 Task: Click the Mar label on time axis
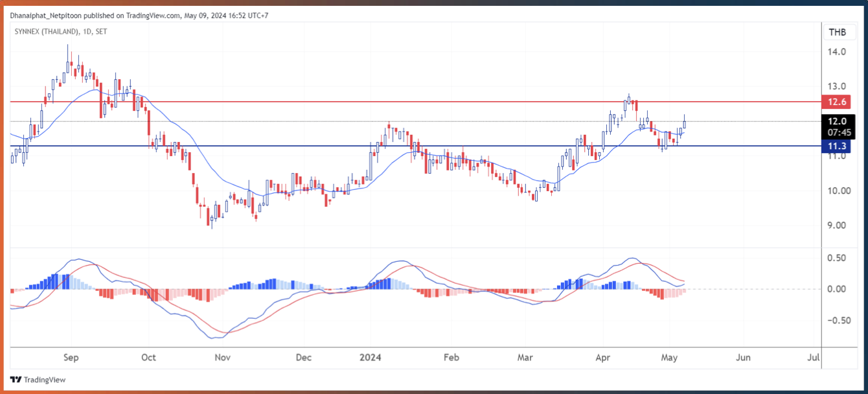[525, 358]
